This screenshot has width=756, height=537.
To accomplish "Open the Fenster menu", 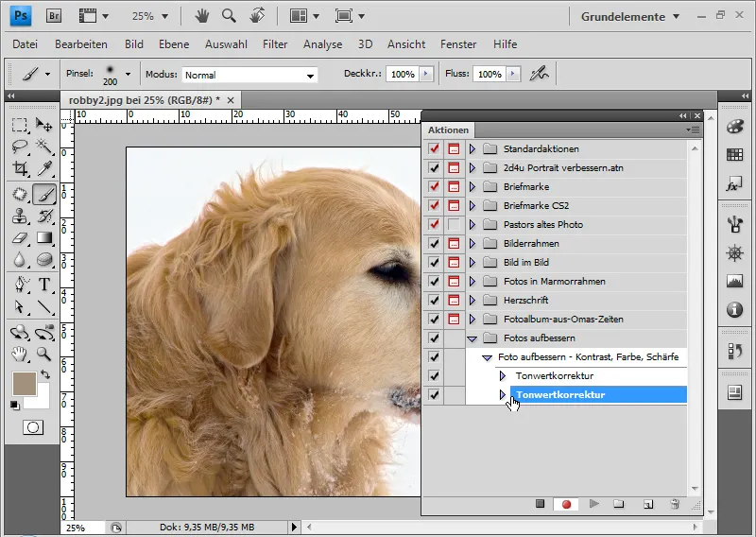I will click(458, 44).
